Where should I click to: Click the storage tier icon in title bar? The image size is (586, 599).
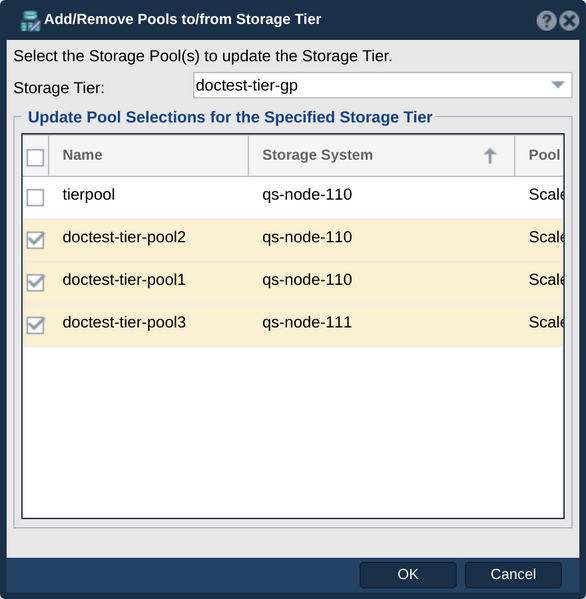[x=30, y=21]
